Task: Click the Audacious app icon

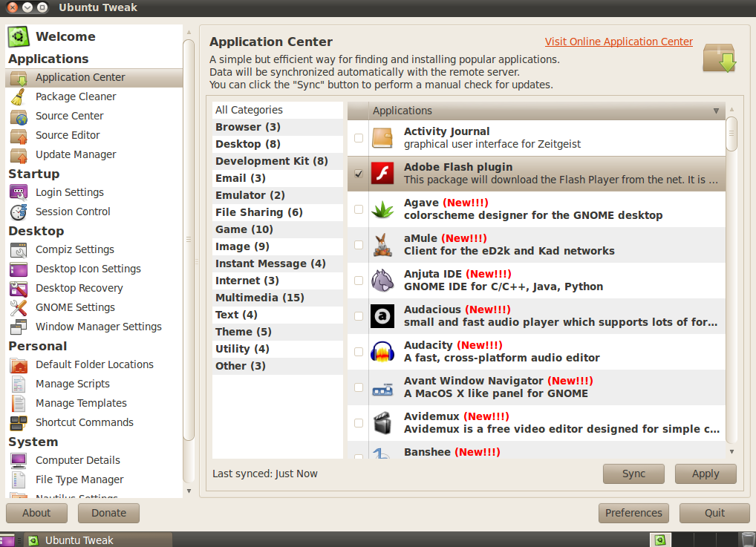Action: [382, 316]
